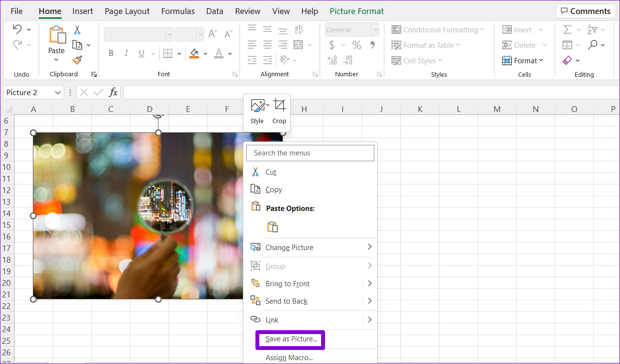Switch to the Picture Format tab
Screen dimensions: 620x364
coord(356,11)
